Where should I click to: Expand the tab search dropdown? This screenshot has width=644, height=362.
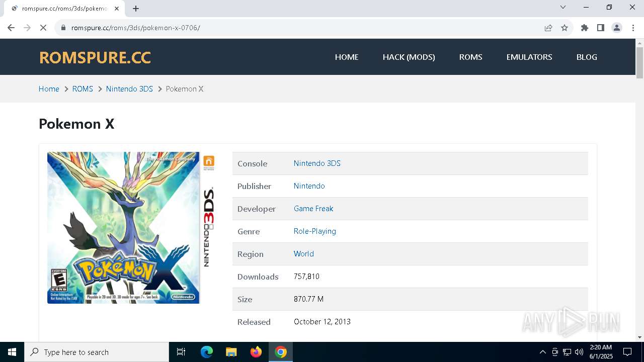[x=563, y=7]
